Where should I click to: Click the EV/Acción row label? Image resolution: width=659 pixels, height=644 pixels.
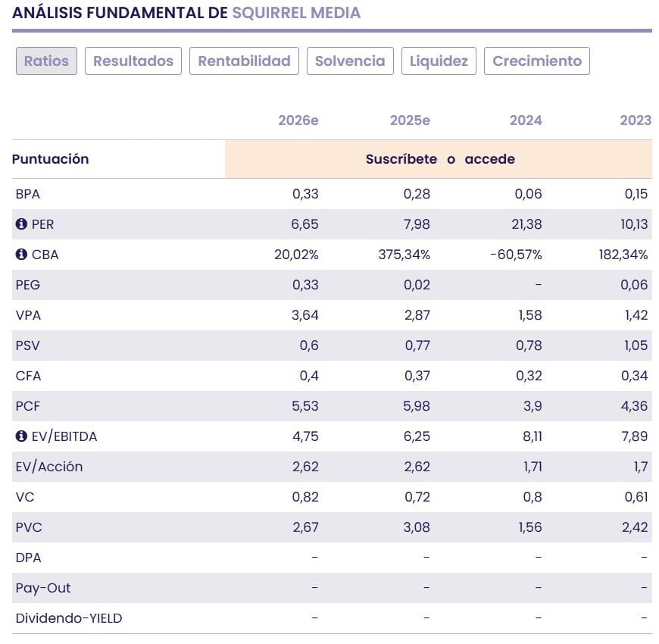pos(49,467)
